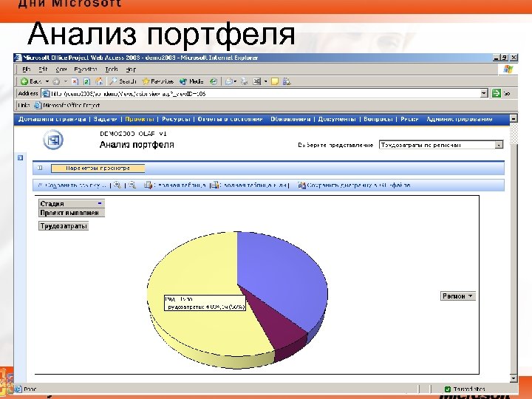Open Сводная таблица view
The height and width of the screenshot is (399, 532).
click(x=175, y=185)
